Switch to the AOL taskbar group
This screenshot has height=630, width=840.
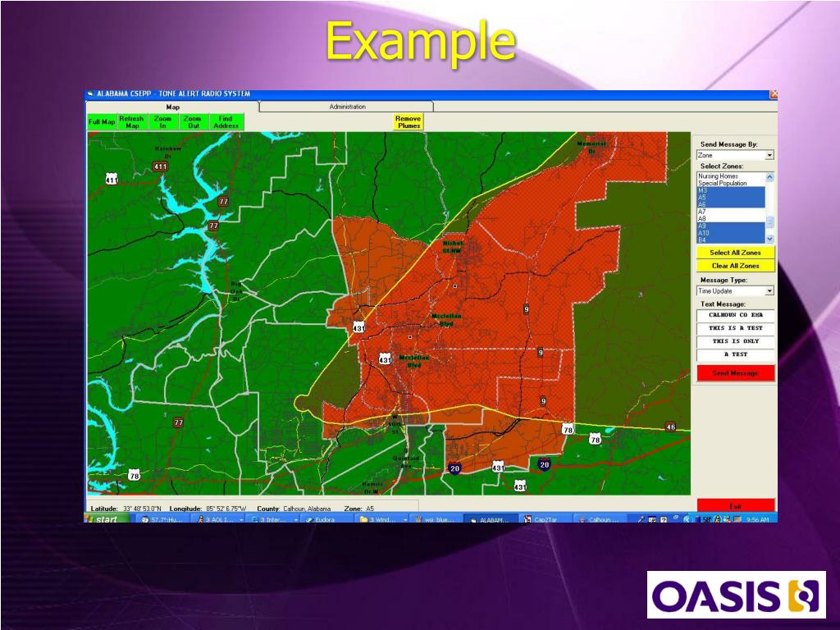click(218, 519)
